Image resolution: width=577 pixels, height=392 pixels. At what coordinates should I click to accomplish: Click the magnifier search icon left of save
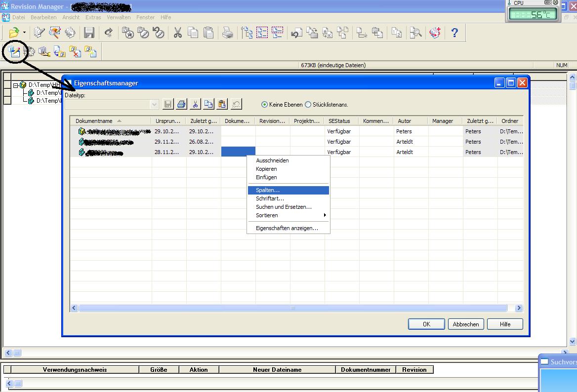pyautogui.click(x=55, y=33)
